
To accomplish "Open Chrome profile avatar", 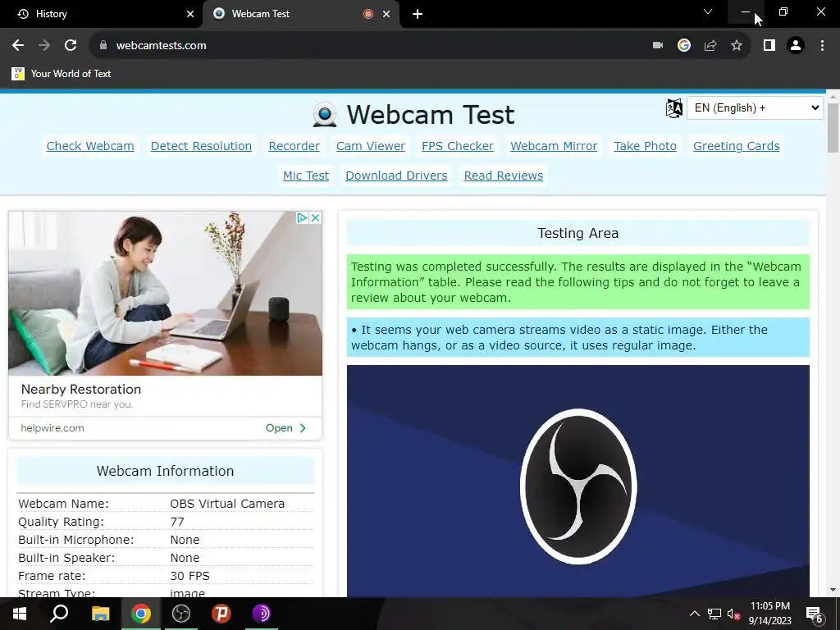I will (796, 46).
